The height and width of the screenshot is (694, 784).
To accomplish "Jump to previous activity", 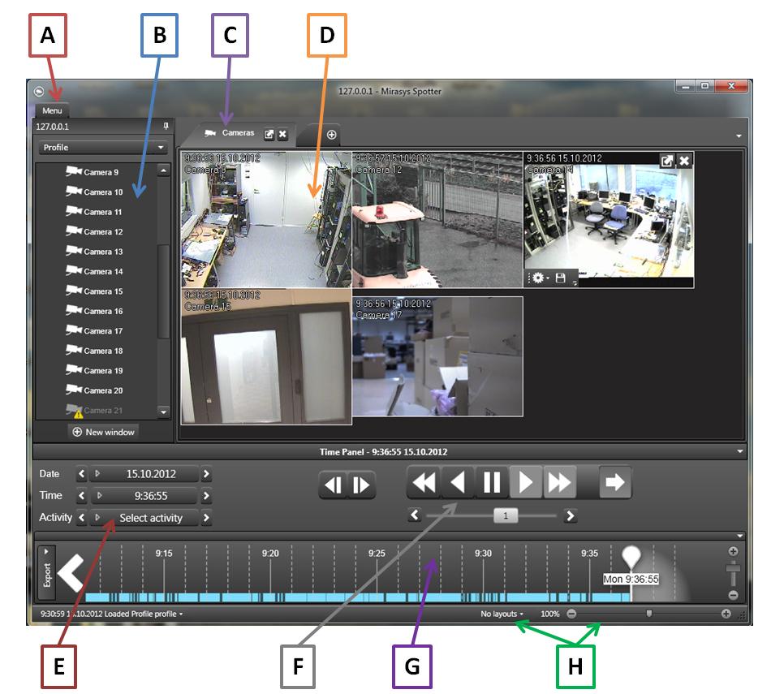I will (x=81, y=518).
